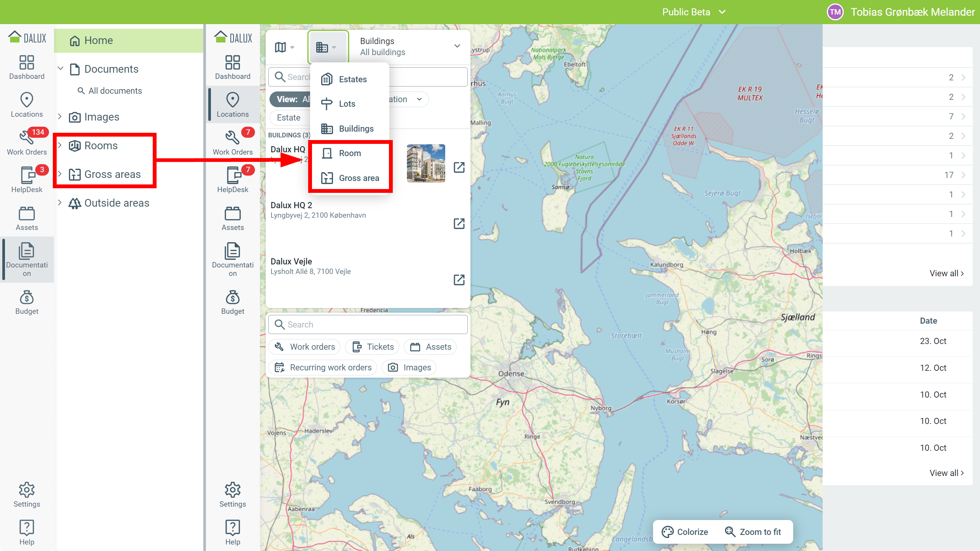
Task: Expand the Images tree node
Action: 60,116
